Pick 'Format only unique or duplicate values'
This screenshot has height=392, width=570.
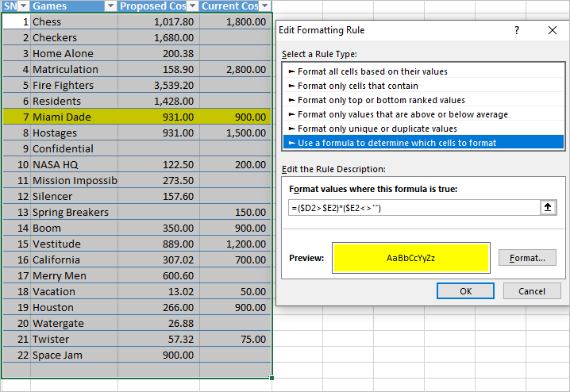(x=423, y=129)
